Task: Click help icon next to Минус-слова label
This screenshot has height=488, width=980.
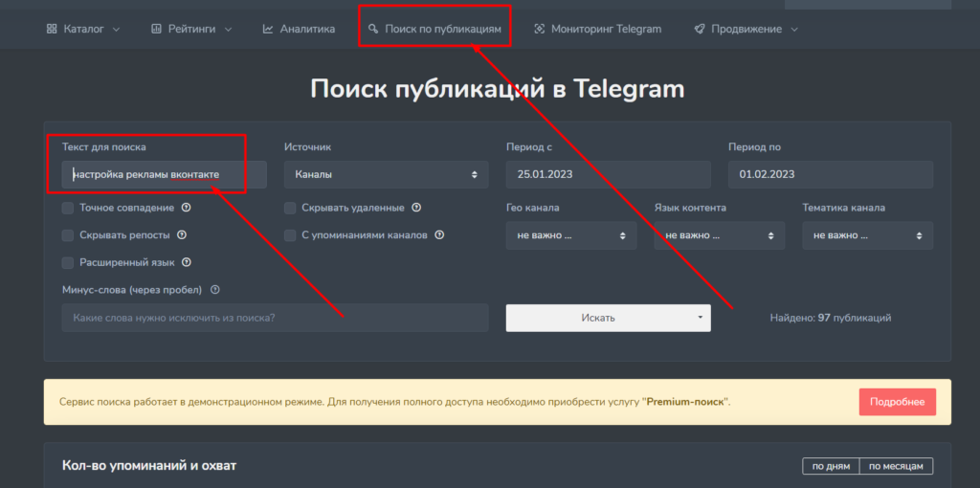Action: point(215,290)
